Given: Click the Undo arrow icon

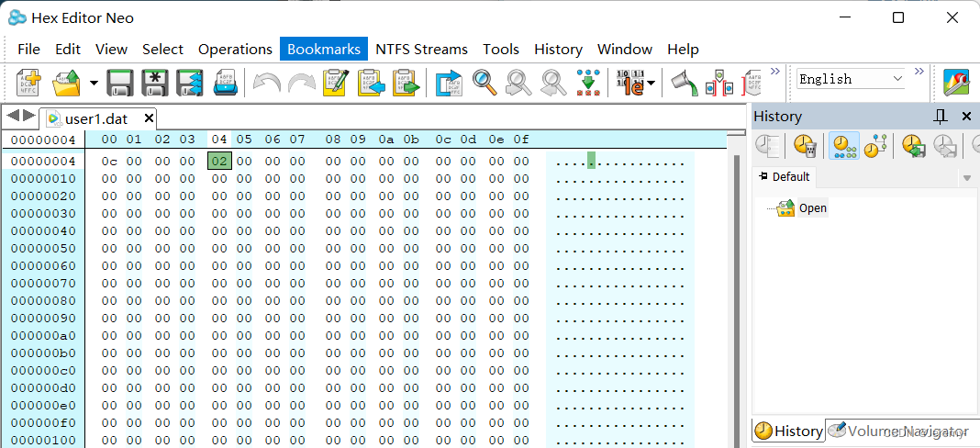Looking at the screenshot, I should point(267,82).
